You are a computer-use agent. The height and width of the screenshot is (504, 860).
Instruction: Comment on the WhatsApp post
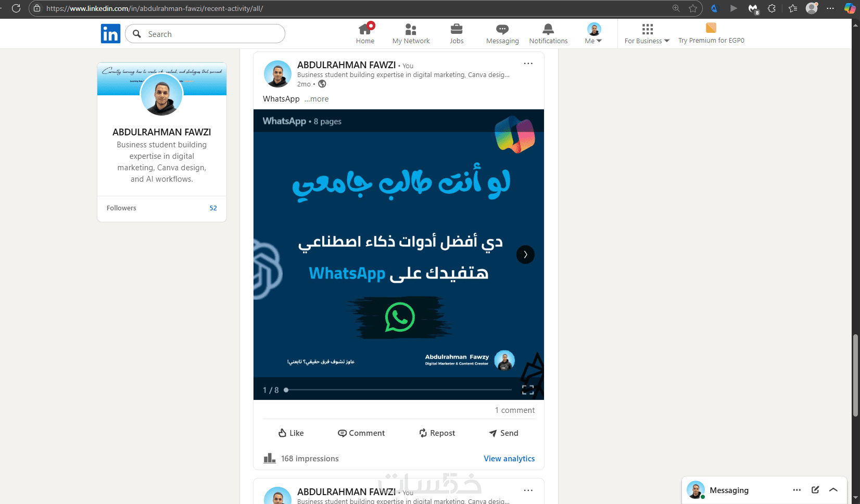pos(361,433)
